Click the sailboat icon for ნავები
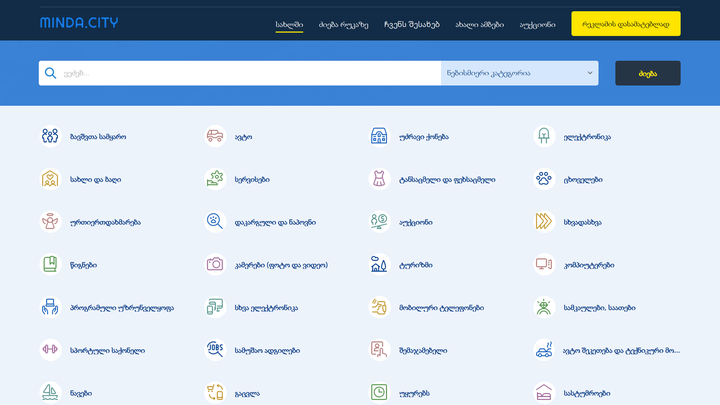 tap(50, 393)
